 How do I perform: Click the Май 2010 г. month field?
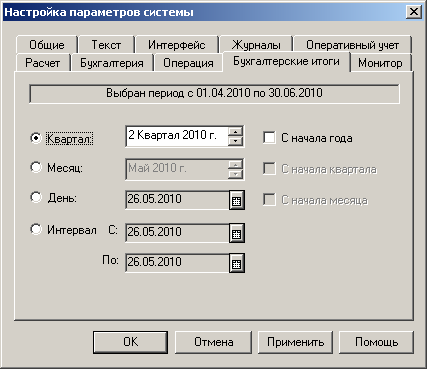[177, 169]
